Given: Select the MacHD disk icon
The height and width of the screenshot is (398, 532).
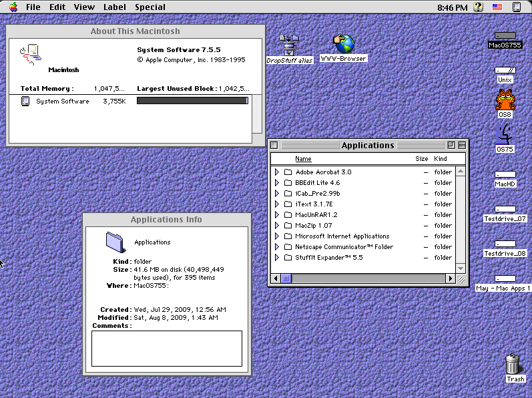Looking at the screenshot, I should (x=505, y=174).
